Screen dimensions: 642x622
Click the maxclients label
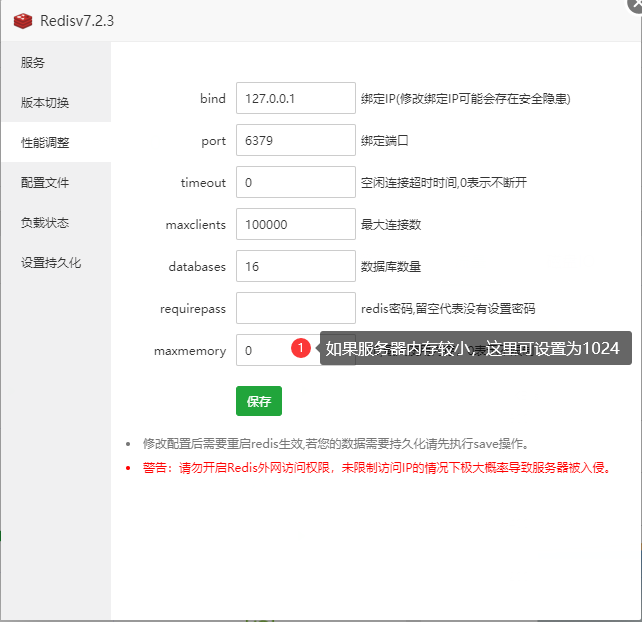tap(196, 225)
